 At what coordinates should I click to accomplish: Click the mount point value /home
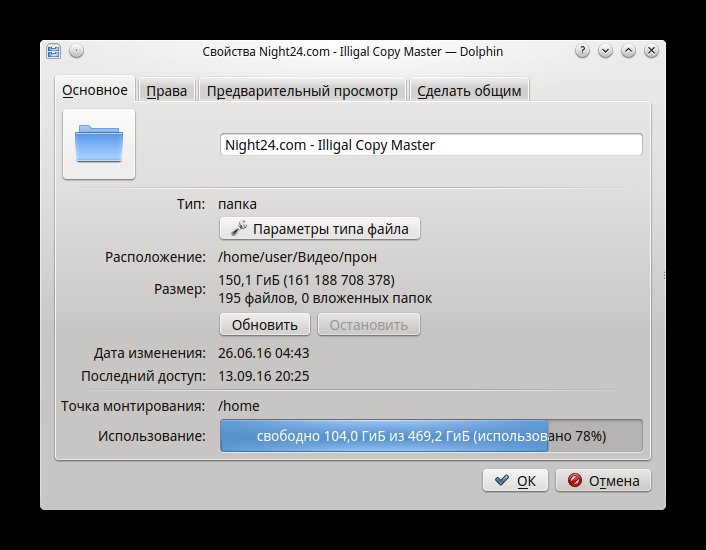click(239, 406)
